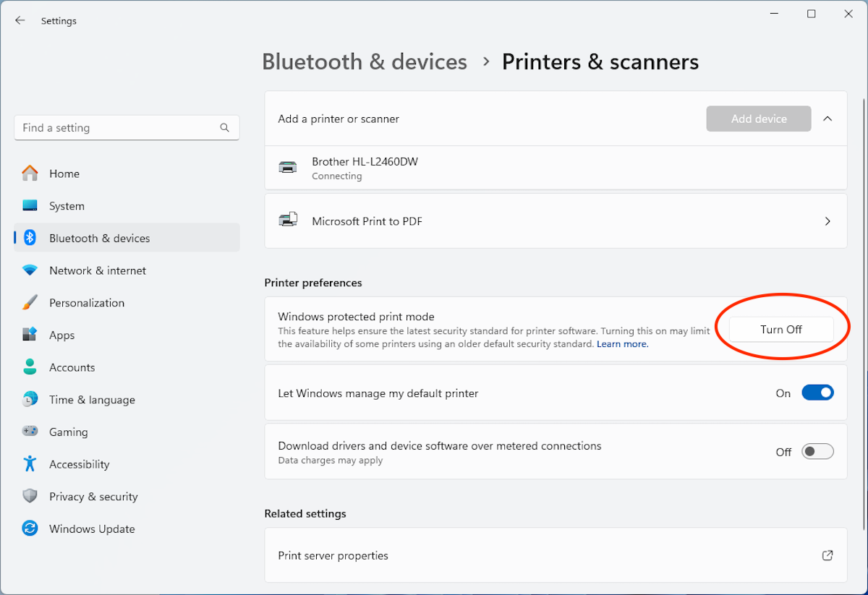The width and height of the screenshot is (868, 595).
Task: Click 'Bluetooth & devices' in the breadcrumb
Action: tap(365, 61)
